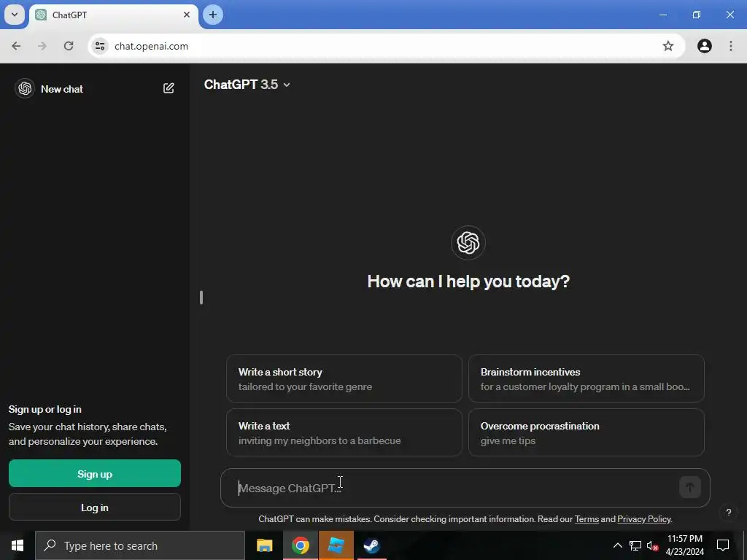Click the network tray icon
747x560 pixels.
click(x=635, y=545)
